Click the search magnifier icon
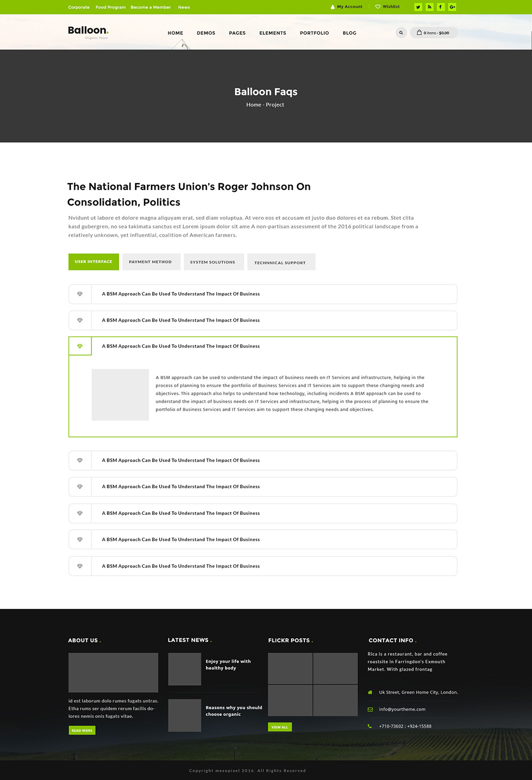This screenshot has width=532, height=780. click(401, 32)
